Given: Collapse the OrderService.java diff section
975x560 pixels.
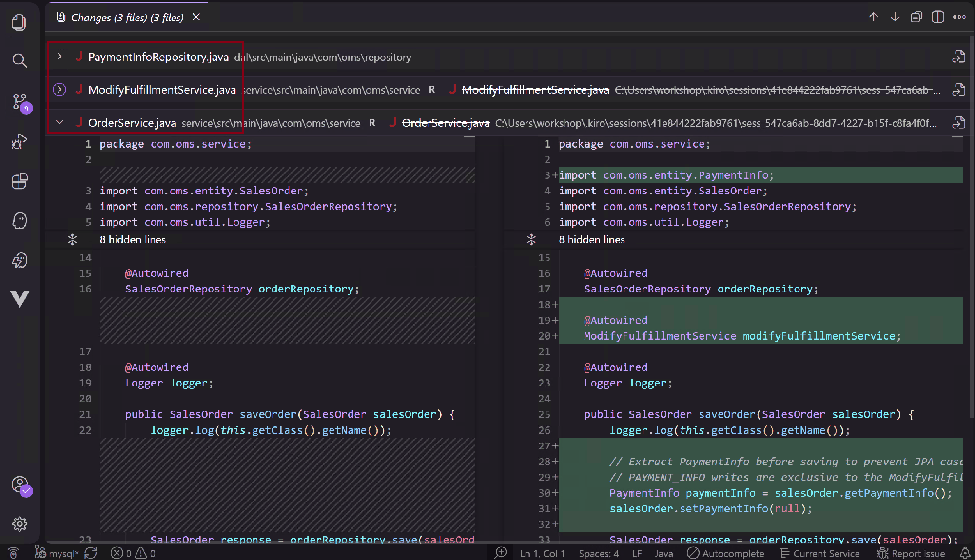Looking at the screenshot, I should pyautogui.click(x=59, y=122).
